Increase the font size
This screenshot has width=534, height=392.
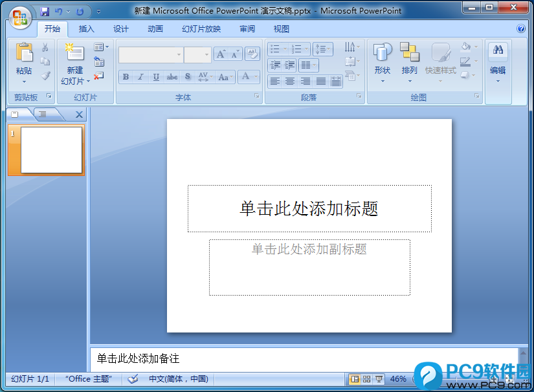tap(221, 54)
